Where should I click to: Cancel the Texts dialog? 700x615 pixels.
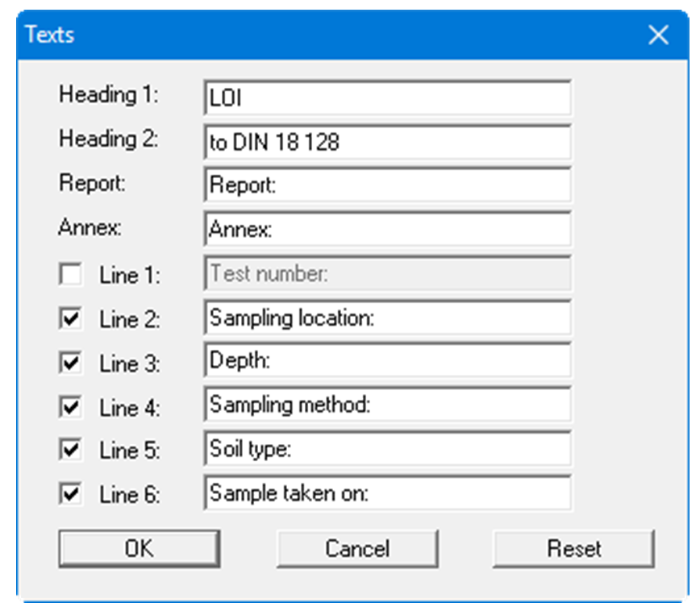point(356,549)
